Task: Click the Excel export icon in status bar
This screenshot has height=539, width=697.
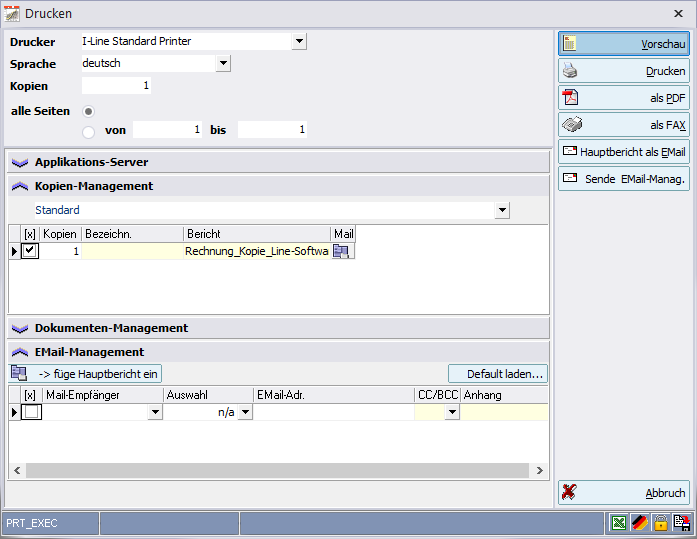Action: [x=619, y=522]
